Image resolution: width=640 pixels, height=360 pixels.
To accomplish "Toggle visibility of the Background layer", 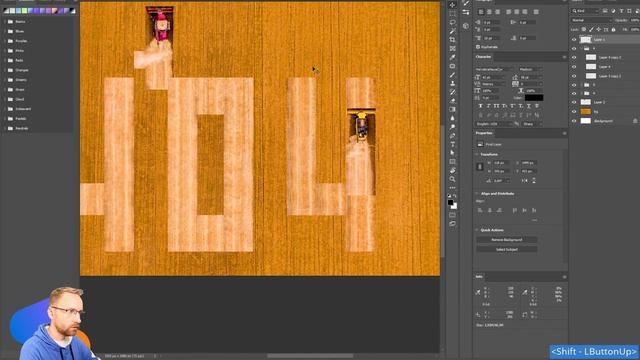I will 574,121.
